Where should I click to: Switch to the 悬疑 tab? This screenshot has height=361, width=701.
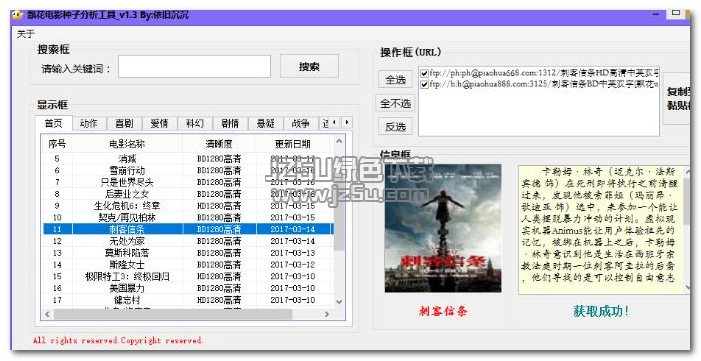pyautogui.click(x=265, y=123)
